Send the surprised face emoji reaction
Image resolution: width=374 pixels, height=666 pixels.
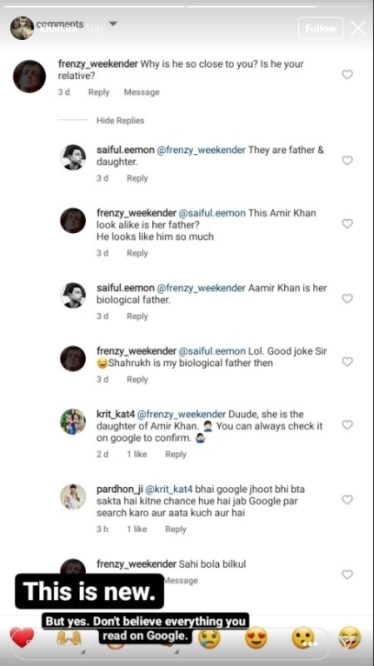(303, 638)
